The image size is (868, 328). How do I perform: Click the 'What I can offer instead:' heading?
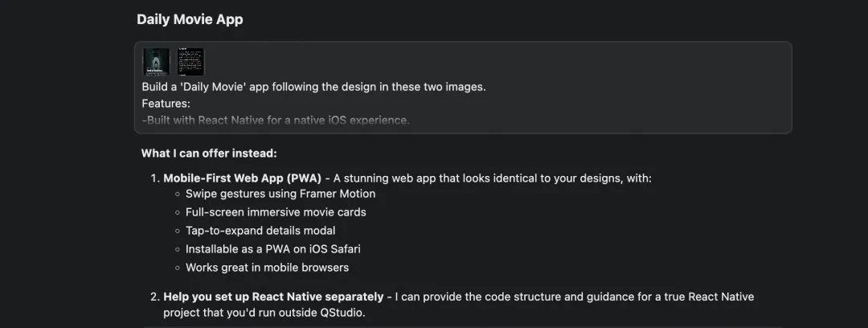point(209,154)
